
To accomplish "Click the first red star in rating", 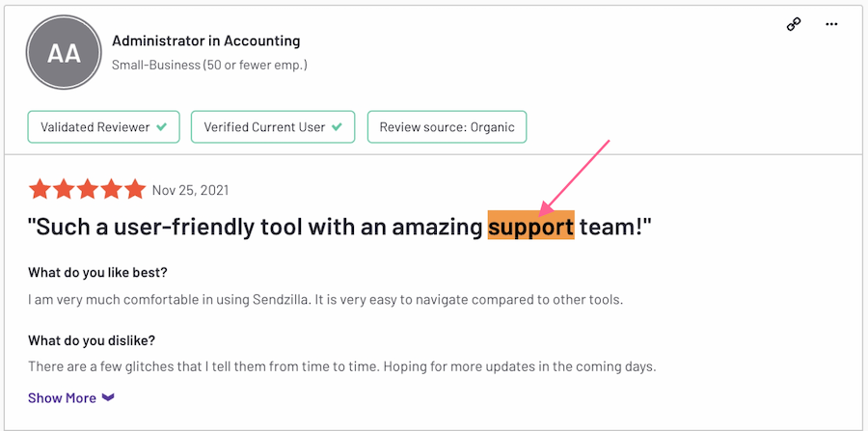I will (40, 189).
